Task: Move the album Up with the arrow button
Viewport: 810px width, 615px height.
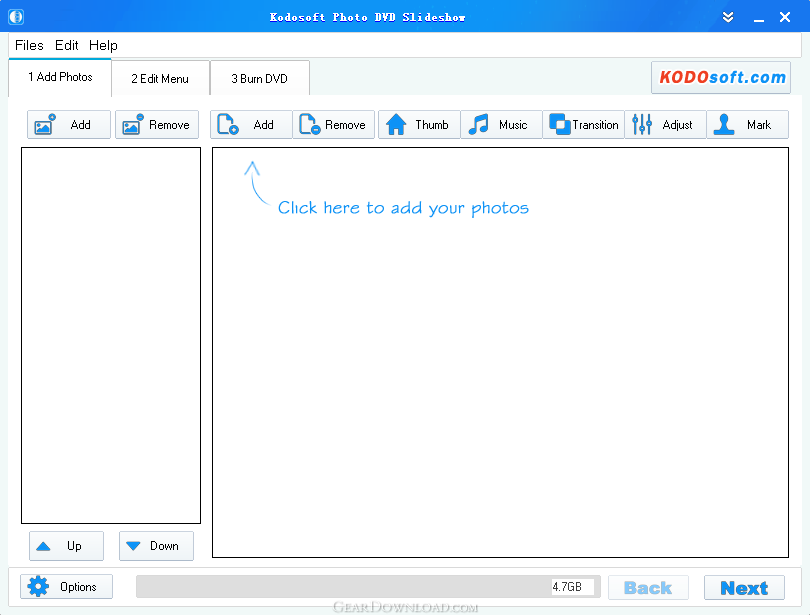Action: coord(66,546)
